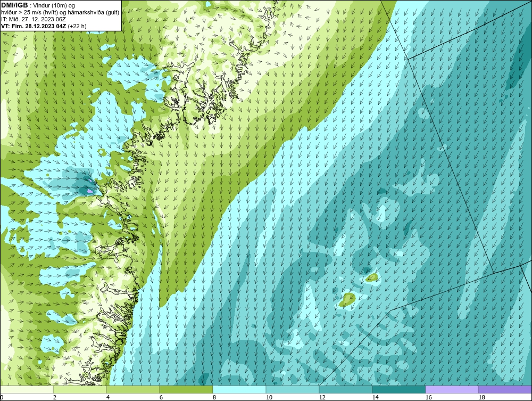Click the 10–12 m/s aqua legend swatch

click(293, 389)
